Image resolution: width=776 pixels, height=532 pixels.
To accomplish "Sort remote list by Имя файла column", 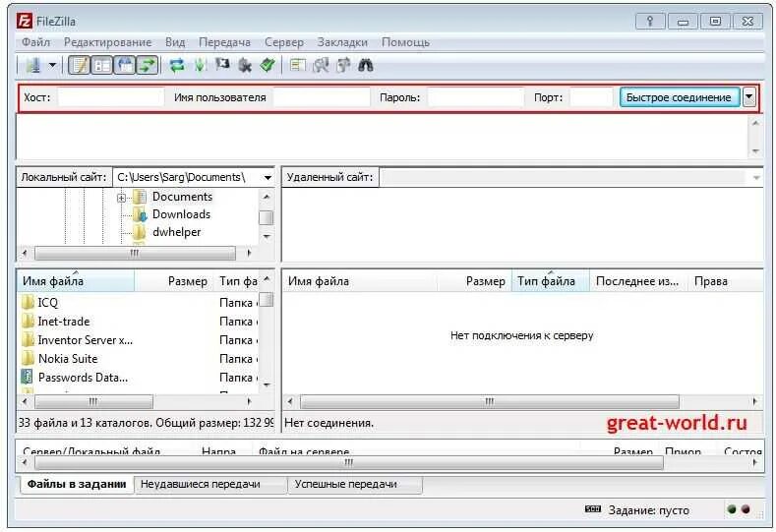I will coord(360,281).
